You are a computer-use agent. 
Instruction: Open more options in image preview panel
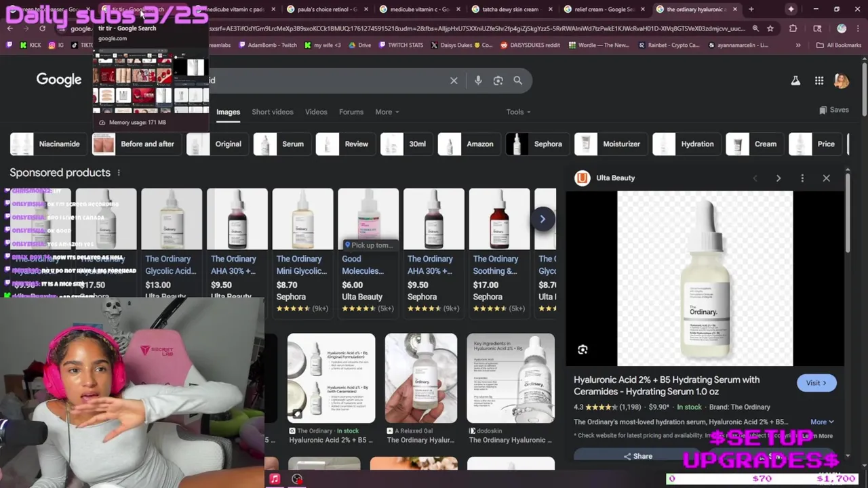pyautogui.click(x=802, y=178)
